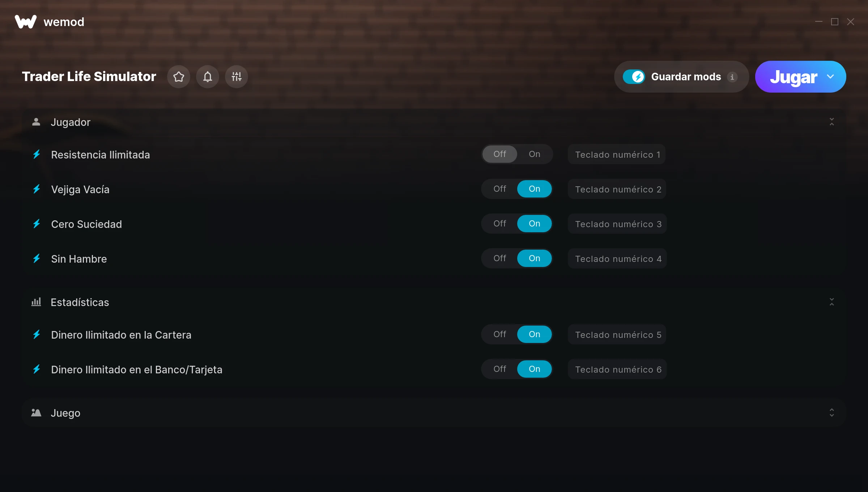
Task: Open notifications bell for this game
Action: pyautogui.click(x=208, y=77)
